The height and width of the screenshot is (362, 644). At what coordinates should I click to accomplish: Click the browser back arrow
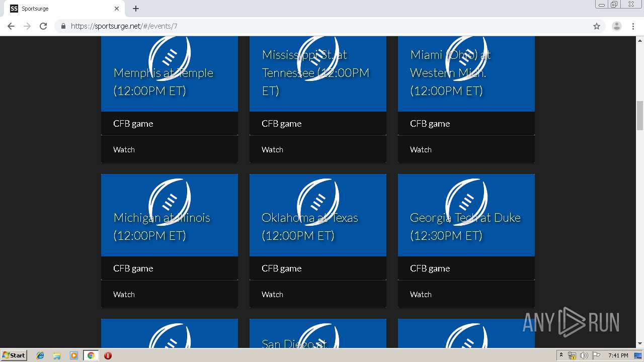point(11,26)
